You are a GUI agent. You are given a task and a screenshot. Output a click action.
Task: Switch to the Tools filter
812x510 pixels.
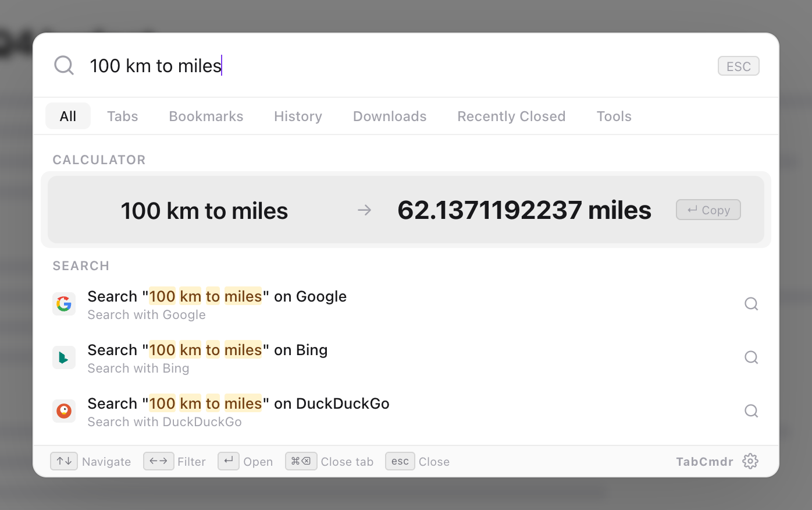[x=614, y=116]
